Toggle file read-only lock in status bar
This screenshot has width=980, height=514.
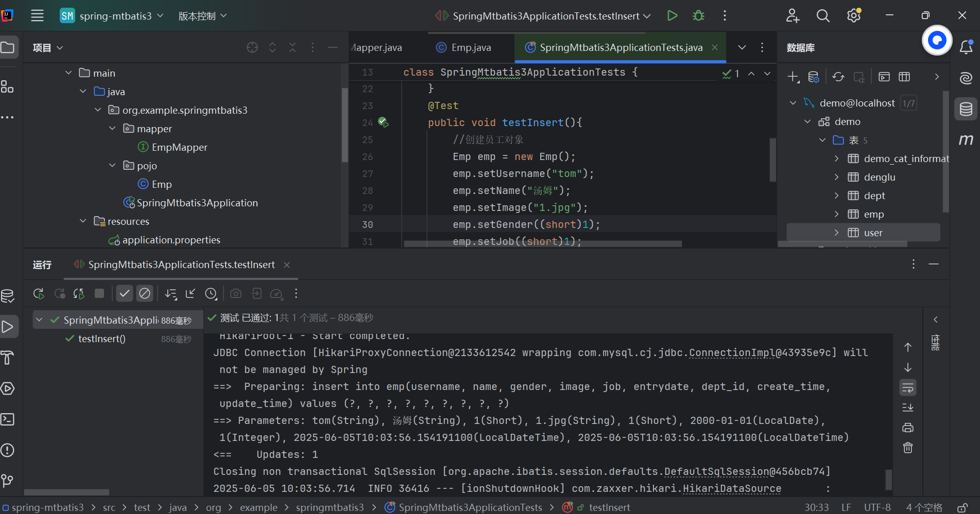pos(961,508)
